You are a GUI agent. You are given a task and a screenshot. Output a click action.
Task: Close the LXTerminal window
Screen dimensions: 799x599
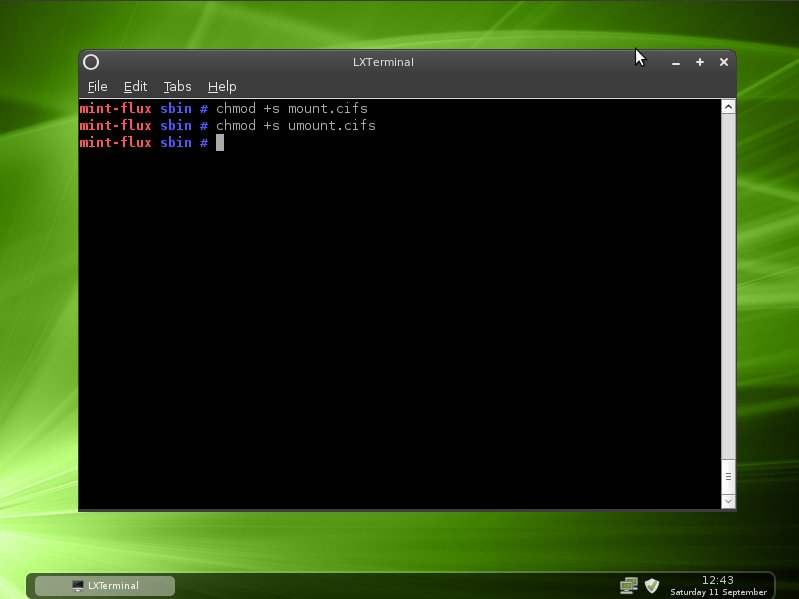[724, 62]
